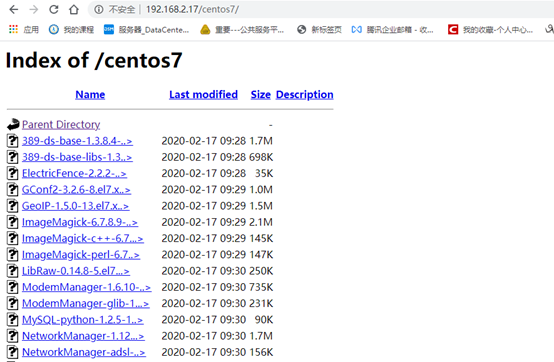This screenshot has width=554, height=362.
Task: Reload the page with the refresh icon
Action: [x=54, y=10]
